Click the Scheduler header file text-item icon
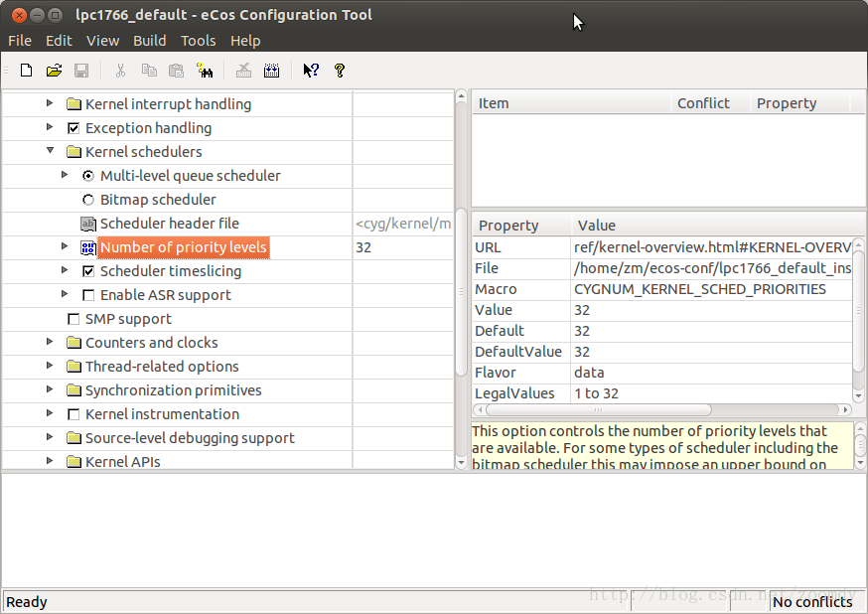The height and width of the screenshot is (614, 868). coord(88,224)
